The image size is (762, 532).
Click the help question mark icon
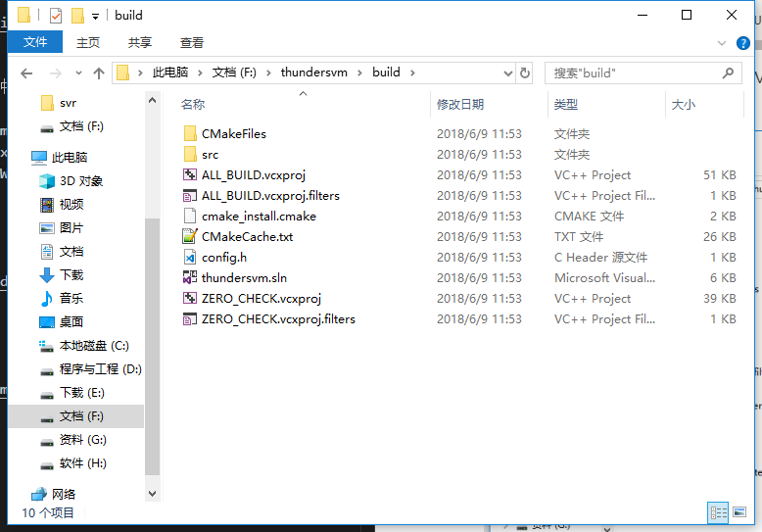(x=745, y=43)
